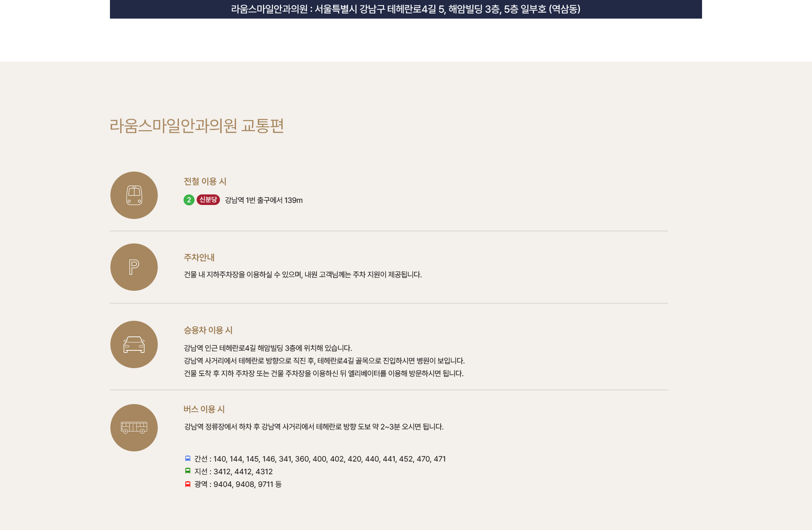Click the 전철 이용 시 heading
The image size is (812, 530).
[205, 181]
